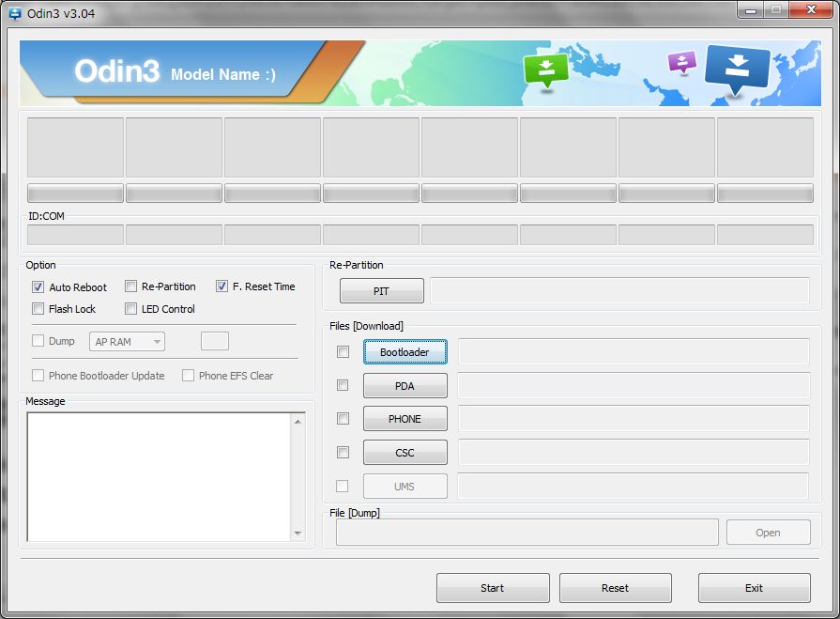Image resolution: width=840 pixels, height=619 pixels.
Task: Check the box beside UMS
Action: click(342, 487)
